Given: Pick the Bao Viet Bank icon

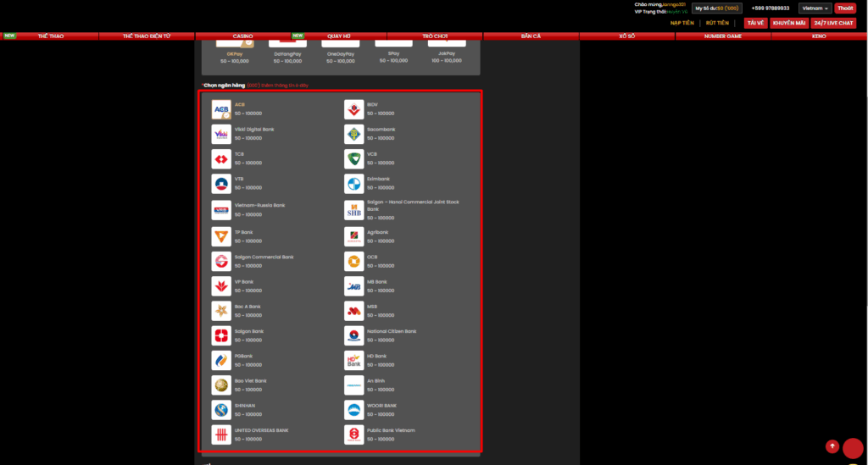Looking at the screenshot, I should click(221, 385).
